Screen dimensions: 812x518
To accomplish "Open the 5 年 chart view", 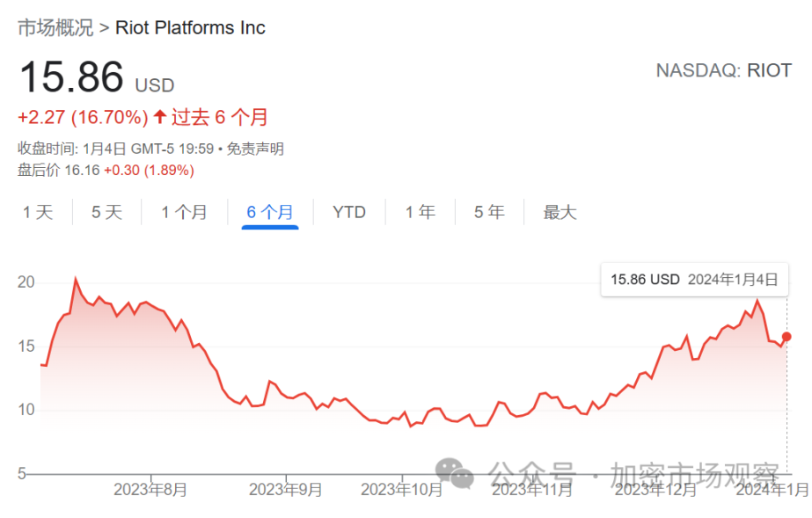I will pos(489,212).
